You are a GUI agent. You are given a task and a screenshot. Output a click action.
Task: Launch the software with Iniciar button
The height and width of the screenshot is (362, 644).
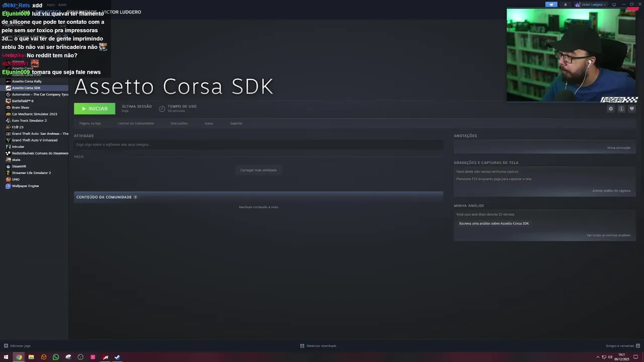[95, 109]
